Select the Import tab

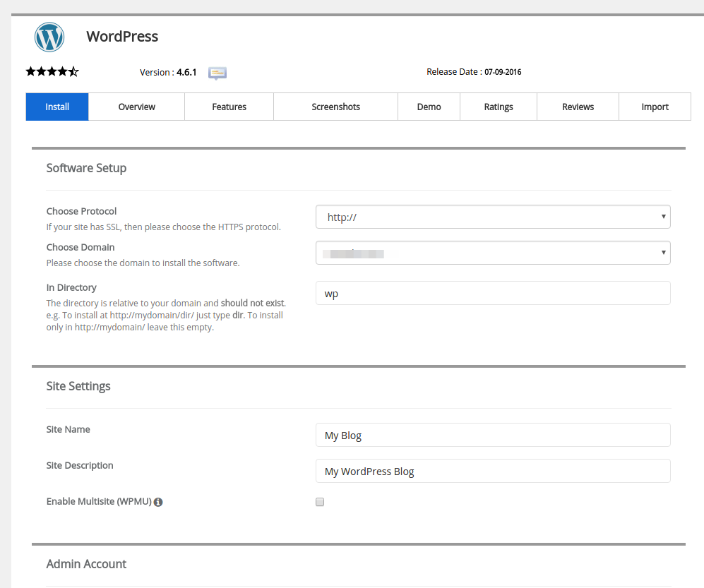[655, 107]
